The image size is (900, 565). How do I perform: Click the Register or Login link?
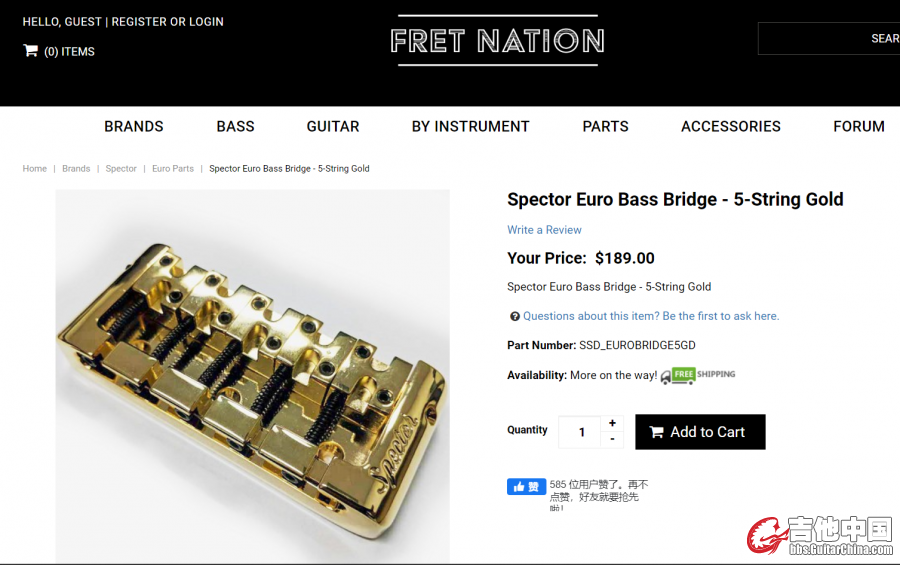pos(167,22)
